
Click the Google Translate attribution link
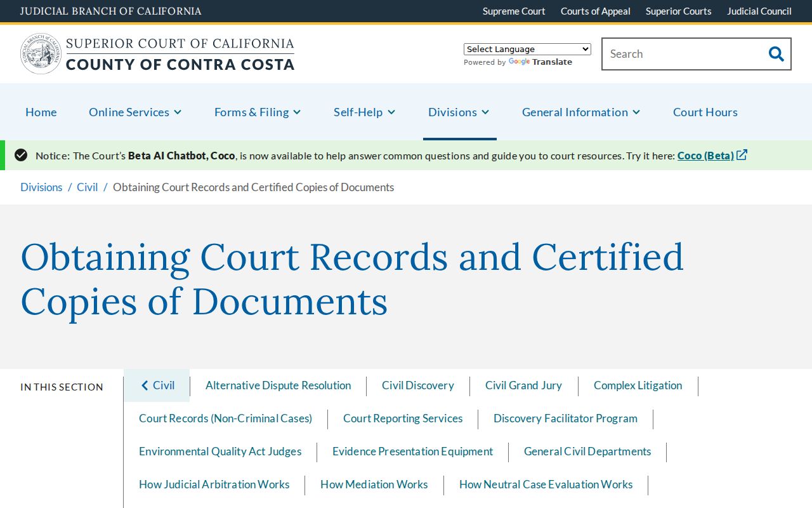point(540,62)
